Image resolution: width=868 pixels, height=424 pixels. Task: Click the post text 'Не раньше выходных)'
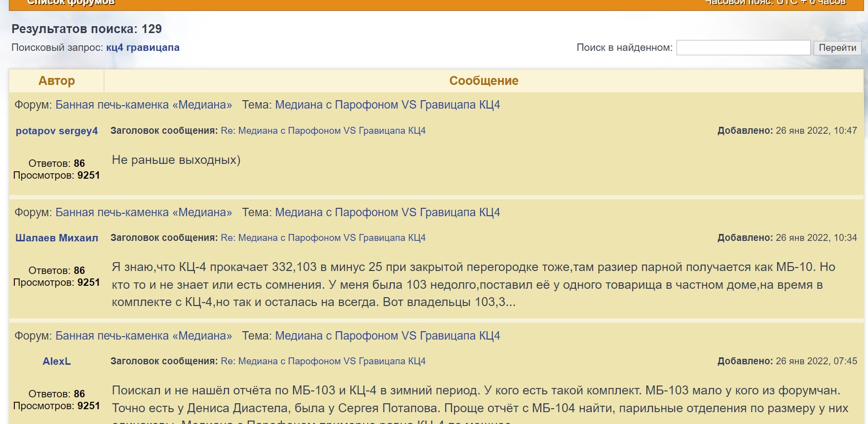[176, 160]
